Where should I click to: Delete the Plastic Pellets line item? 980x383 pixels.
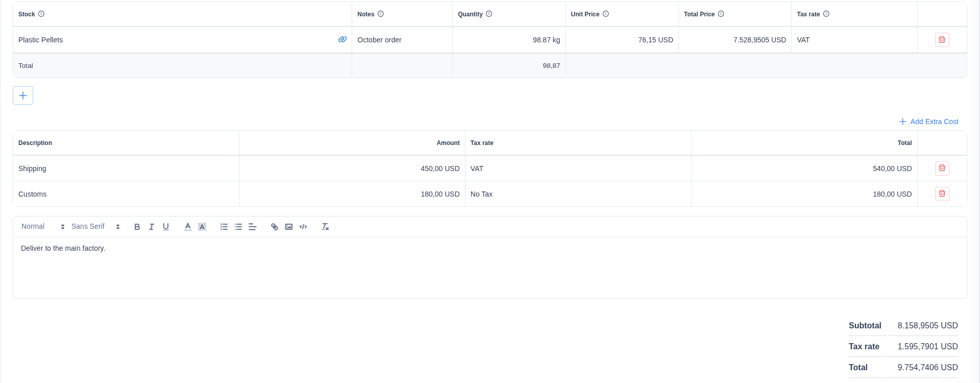(942, 40)
